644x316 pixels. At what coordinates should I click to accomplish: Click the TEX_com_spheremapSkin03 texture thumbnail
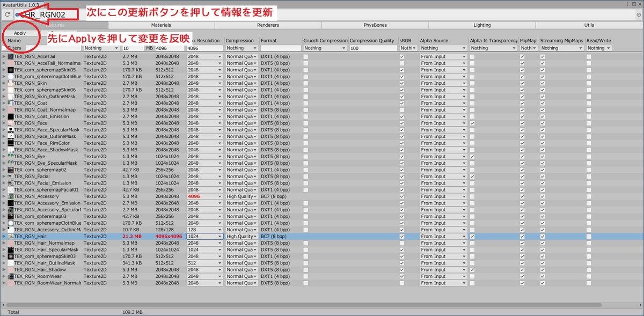point(10,256)
